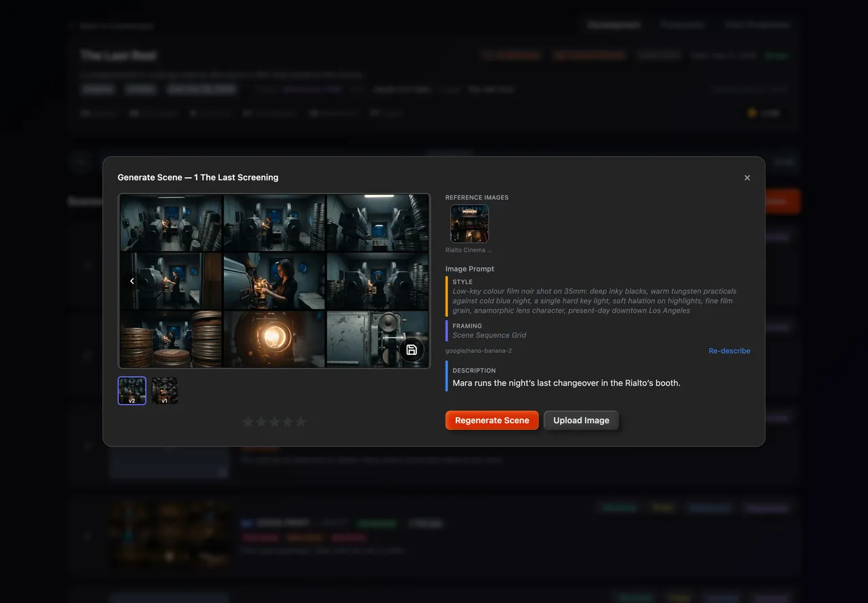Click the Regenerate Scene button
The image size is (868, 603).
(492, 421)
